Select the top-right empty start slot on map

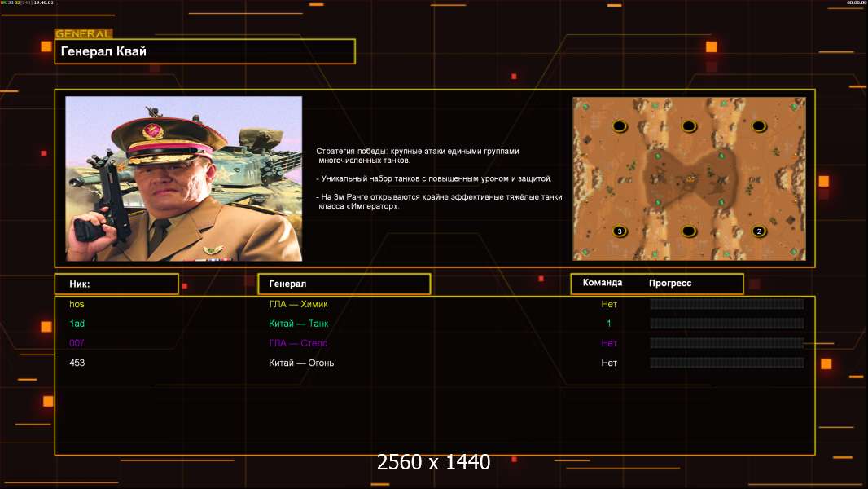pyautogui.click(x=759, y=126)
